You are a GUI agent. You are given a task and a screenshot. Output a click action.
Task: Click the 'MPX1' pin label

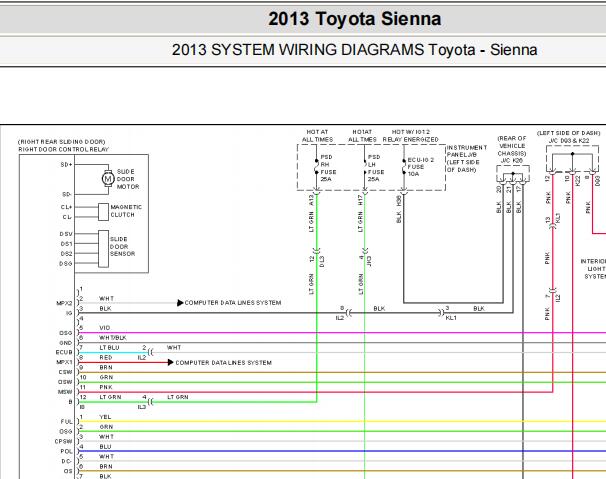(64, 362)
